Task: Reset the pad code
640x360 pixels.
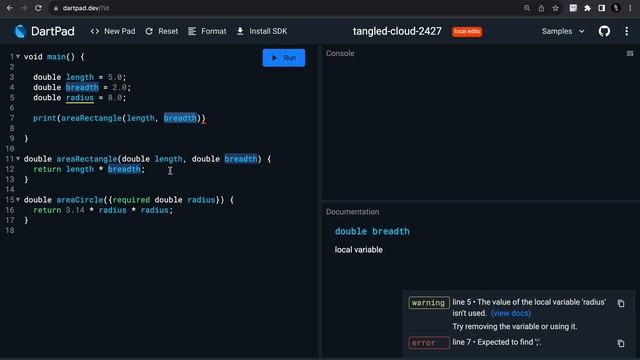Action: coord(162,31)
